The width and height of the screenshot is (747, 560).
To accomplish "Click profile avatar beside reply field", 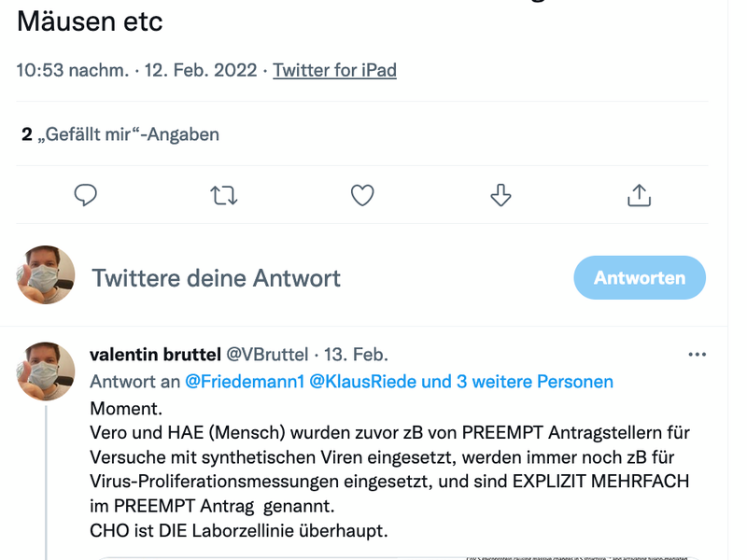I will (46, 274).
